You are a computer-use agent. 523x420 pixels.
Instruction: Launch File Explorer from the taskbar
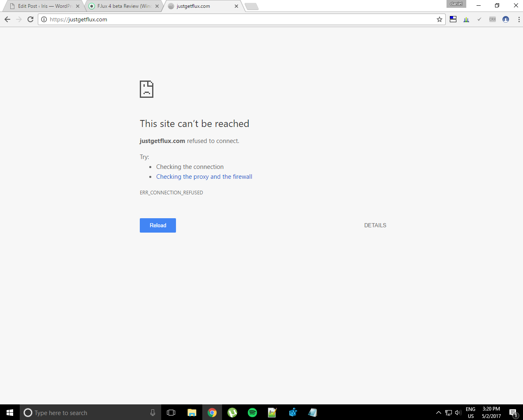click(x=192, y=413)
